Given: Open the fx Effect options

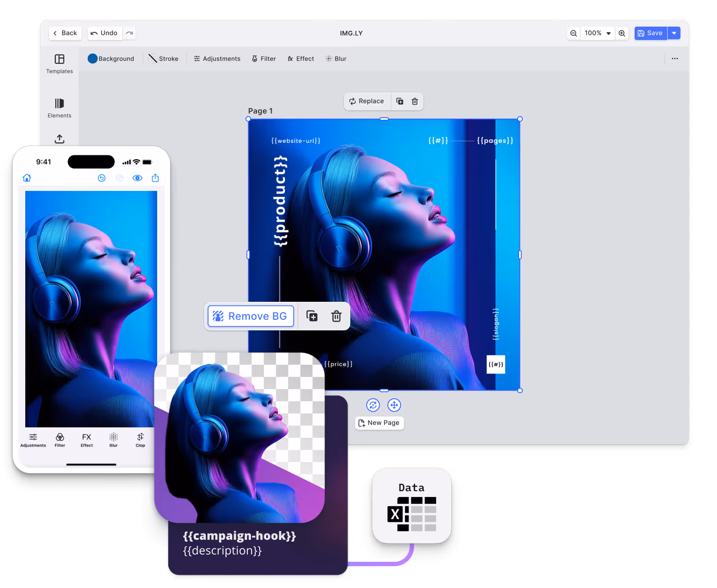Looking at the screenshot, I should [301, 59].
